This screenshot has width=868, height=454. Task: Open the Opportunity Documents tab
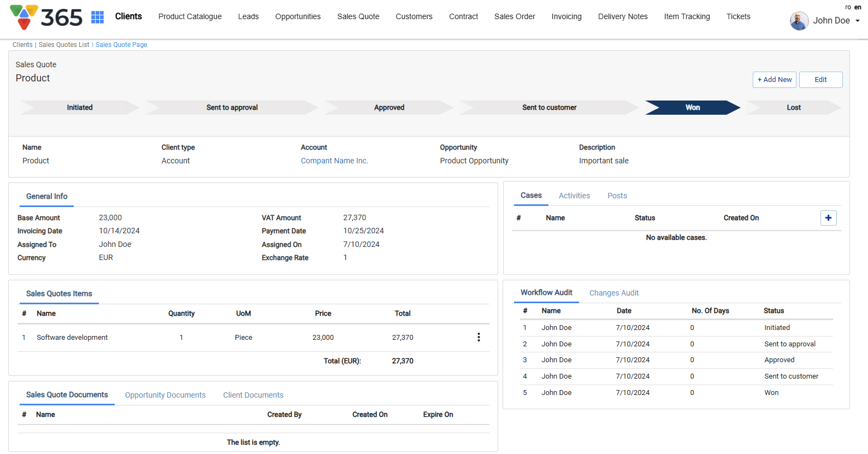point(165,395)
